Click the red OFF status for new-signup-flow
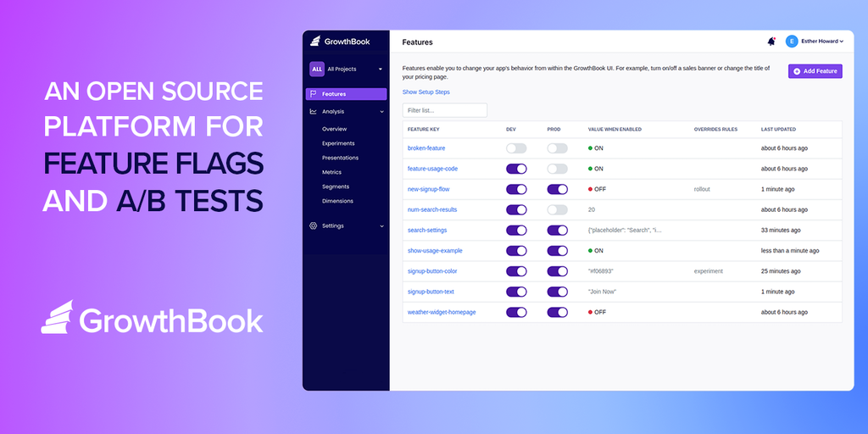The height and width of the screenshot is (434, 868). click(597, 189)
